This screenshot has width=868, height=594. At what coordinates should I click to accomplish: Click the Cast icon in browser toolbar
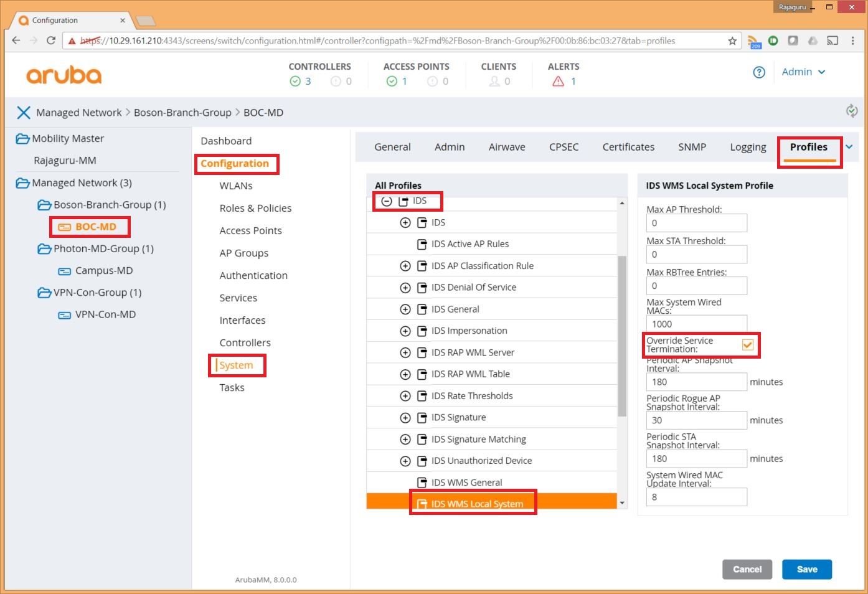click(x=833, y=41)
